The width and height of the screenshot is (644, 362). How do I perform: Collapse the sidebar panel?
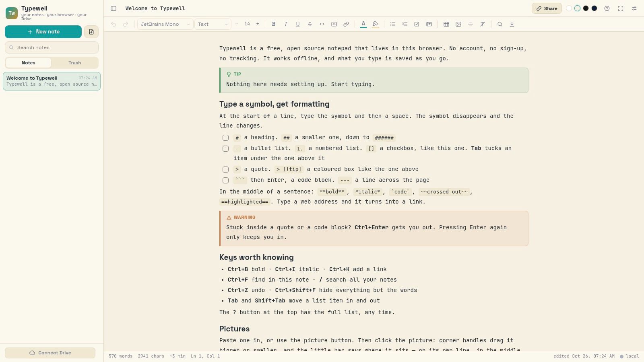[x=114, y=8]
